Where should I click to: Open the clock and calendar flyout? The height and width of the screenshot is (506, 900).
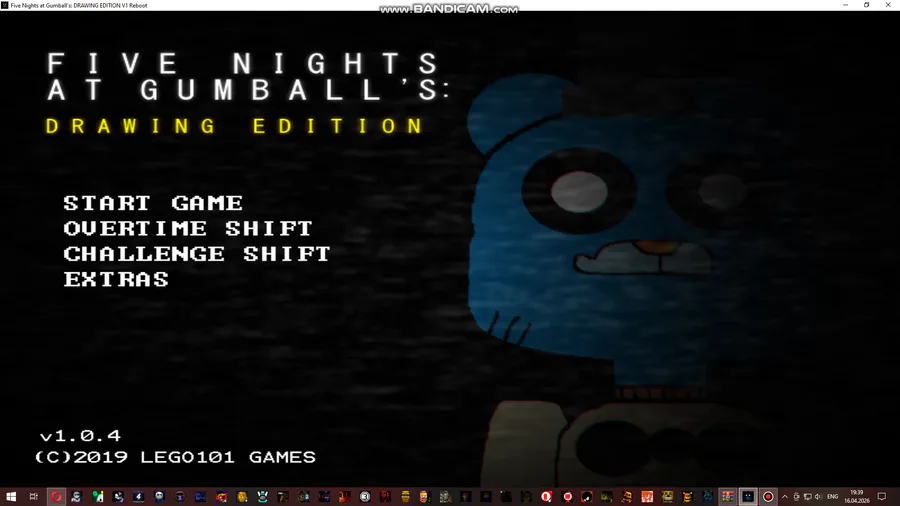click(x=856, y=497)
